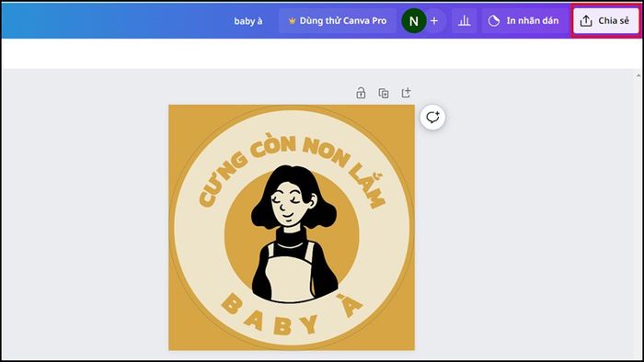Click the upload arrow icon in Chia sẻ
Screen dimensions: 644x362
coord(586,21)
